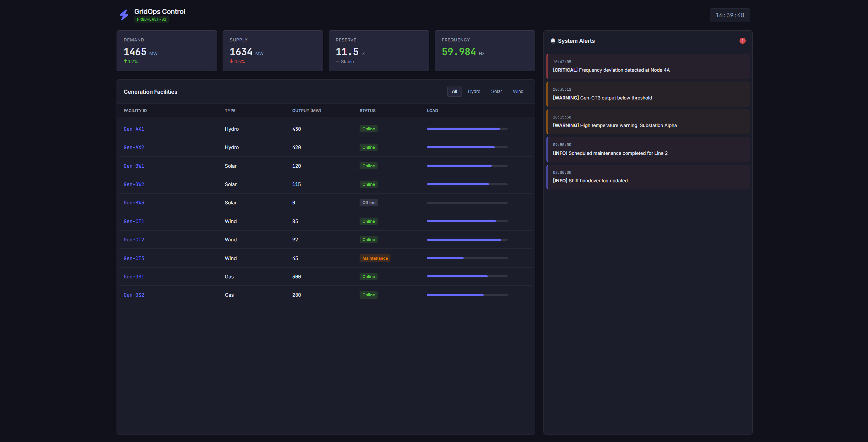Screen dimensions: 868x442
Task: Select the All facilities filter tab
Action: (454, 91)
